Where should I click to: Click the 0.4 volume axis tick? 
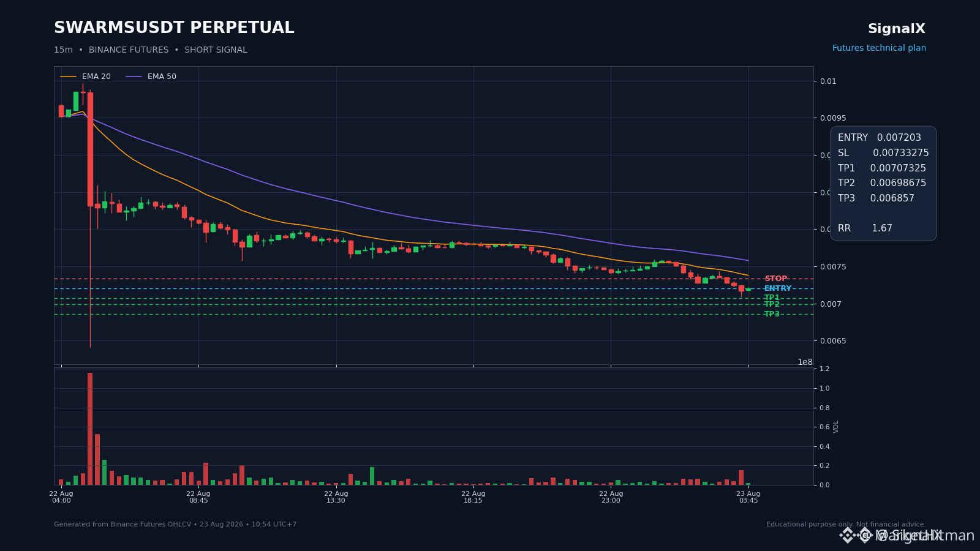click(x=824, y=446)
